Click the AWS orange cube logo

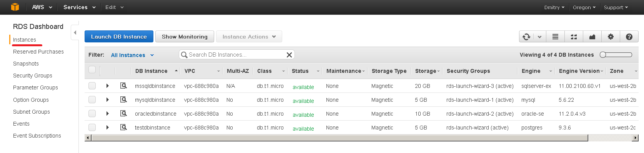[x=15, y=7]
